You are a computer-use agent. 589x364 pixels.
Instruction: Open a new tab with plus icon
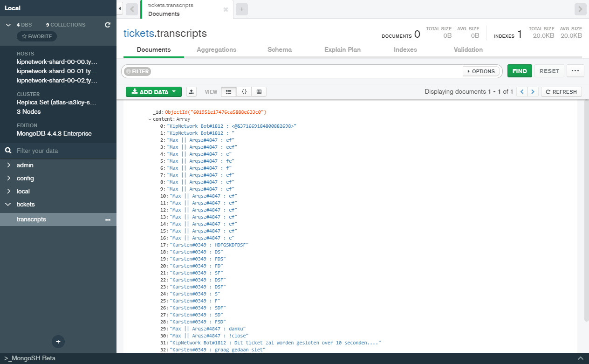242,9
